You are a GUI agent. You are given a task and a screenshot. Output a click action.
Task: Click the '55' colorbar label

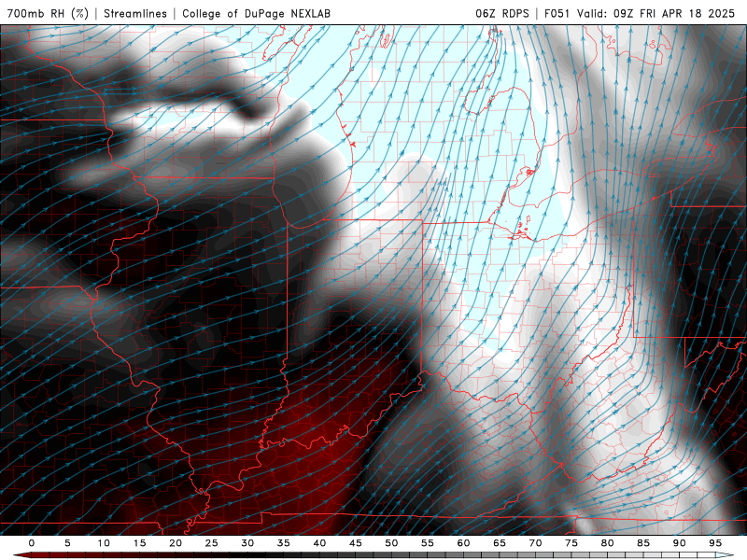(428, 543)
